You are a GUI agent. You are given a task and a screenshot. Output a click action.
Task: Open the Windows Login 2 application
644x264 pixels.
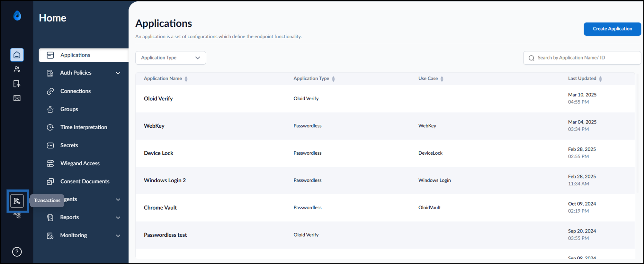click(165, 180)
